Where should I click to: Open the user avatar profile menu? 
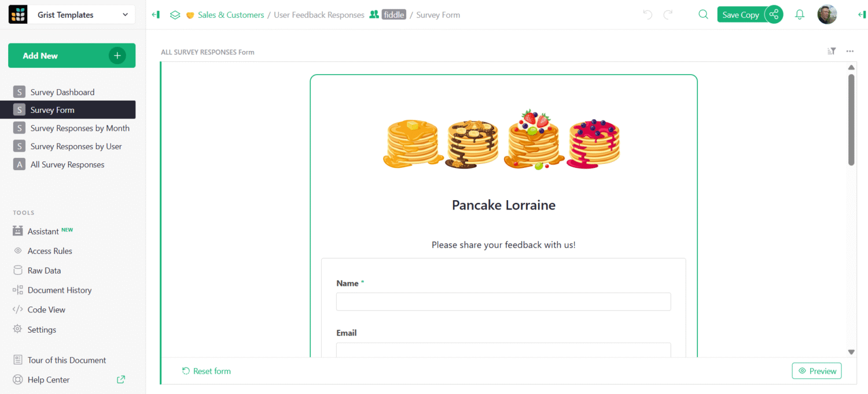pos(827,15)
